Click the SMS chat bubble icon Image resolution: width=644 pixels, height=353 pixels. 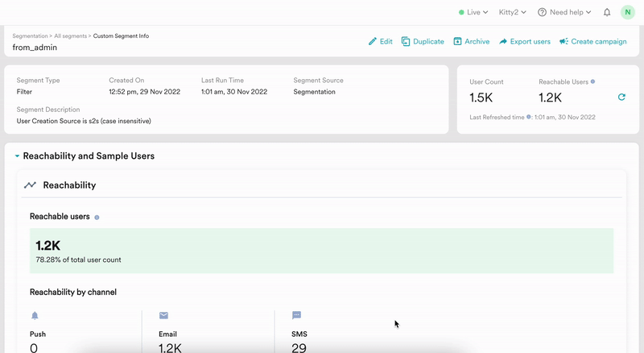click(x=296, y=316)
